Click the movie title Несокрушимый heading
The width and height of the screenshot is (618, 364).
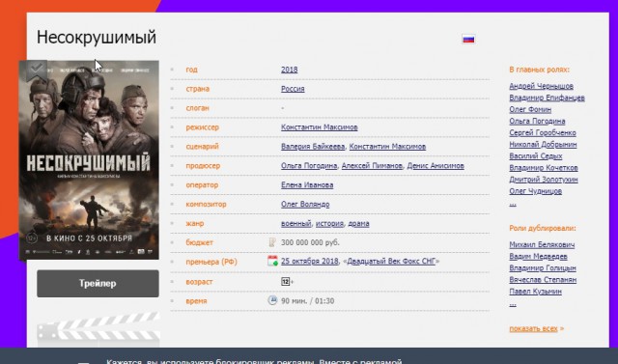click(97, 38)
